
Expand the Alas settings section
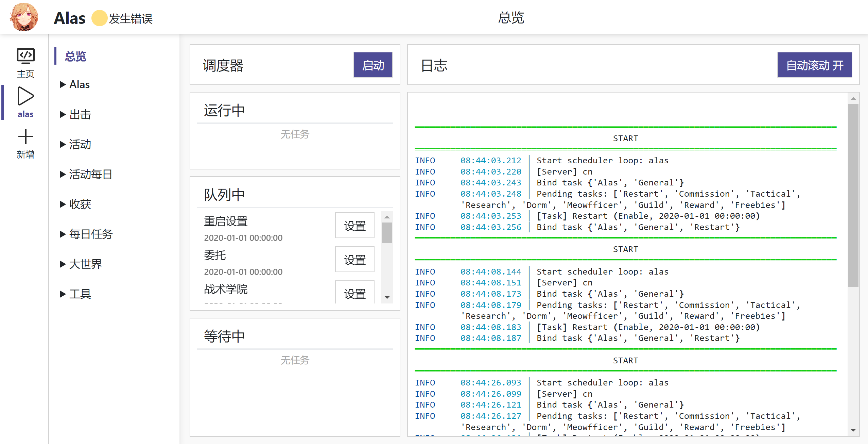(79, 84)
